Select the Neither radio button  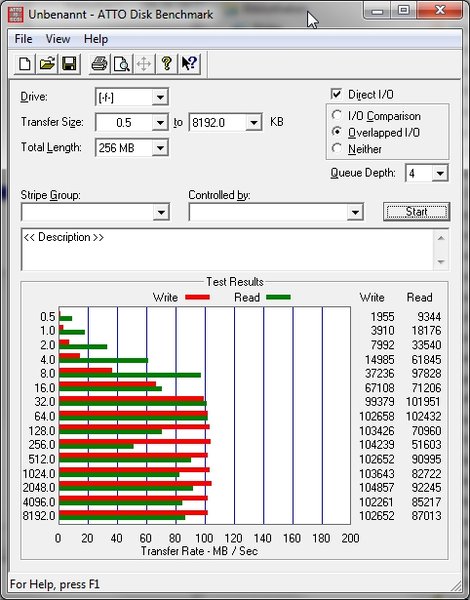tap(337, 148)
